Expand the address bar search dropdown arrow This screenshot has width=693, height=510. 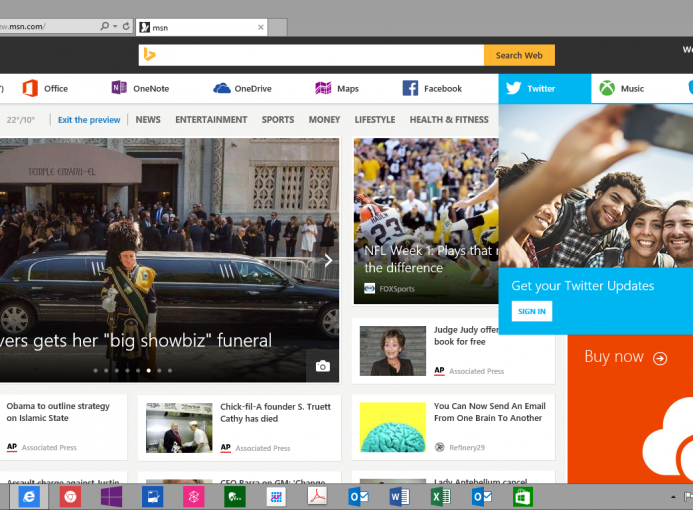tap(115, 26)
